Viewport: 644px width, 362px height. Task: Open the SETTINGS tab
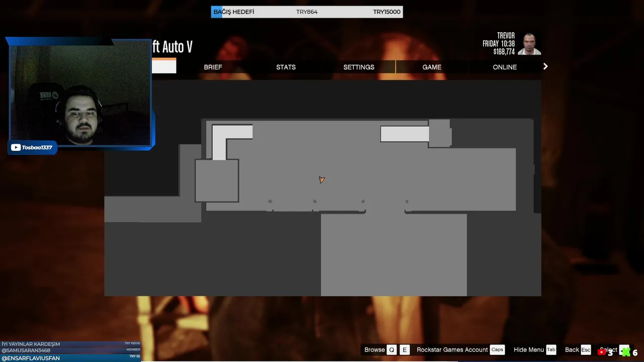(359, 67)
